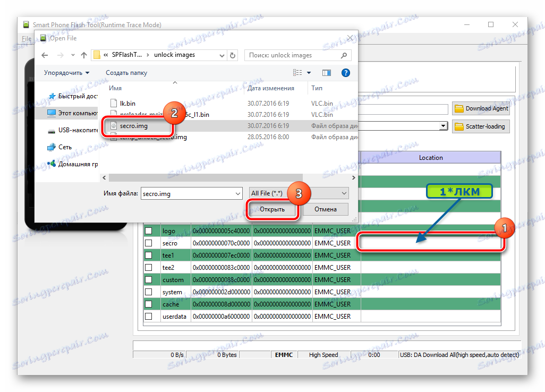Select the temp_unlock_secro.img file
Image resolution: width=545 pixels, height=392 pixels.
[154, 137]
